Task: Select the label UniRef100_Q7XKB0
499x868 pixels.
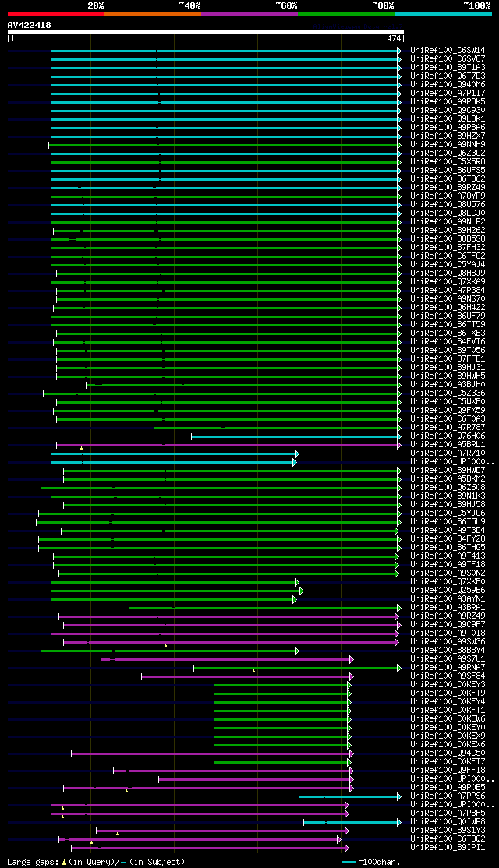Action: tap(448, 582)
